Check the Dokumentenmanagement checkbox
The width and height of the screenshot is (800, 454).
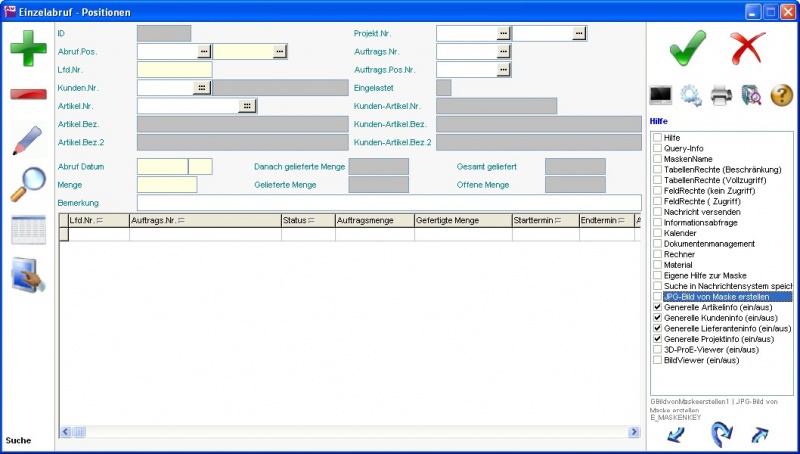click(657, 244)
